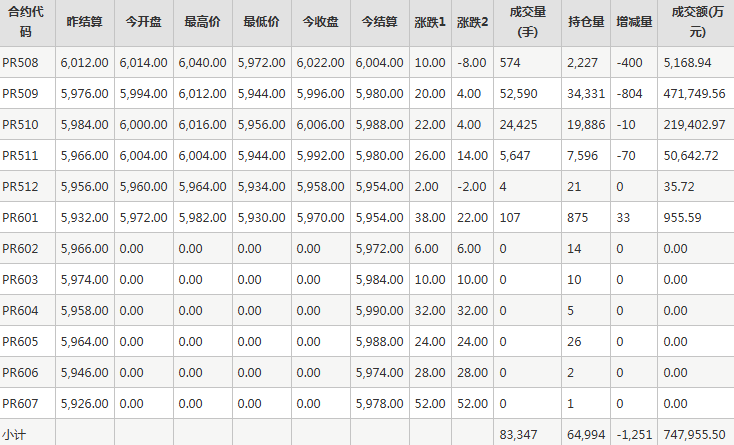Click PR605 open interest 26
734x445 pixels.
click(574, 342)
